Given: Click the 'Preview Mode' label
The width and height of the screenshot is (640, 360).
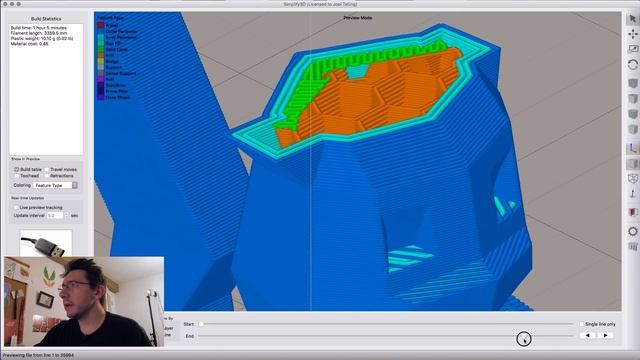Looking at the screenshot, I should coord(358,18).
